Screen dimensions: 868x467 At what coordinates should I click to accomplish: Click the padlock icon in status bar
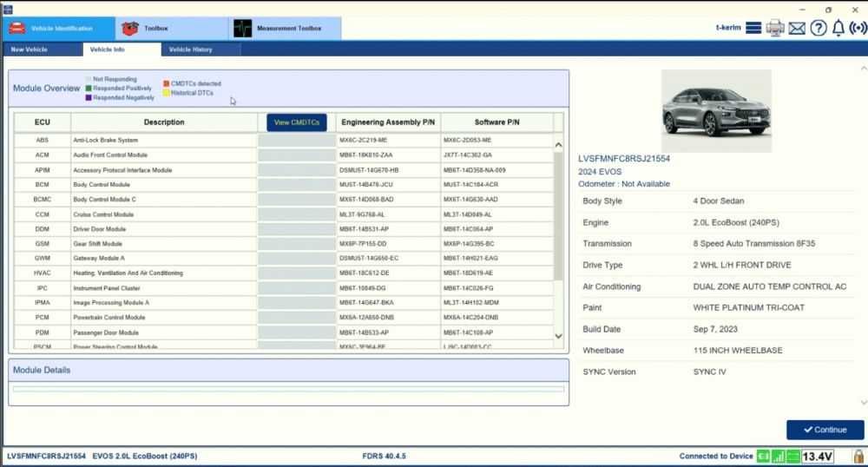(858, 456)
